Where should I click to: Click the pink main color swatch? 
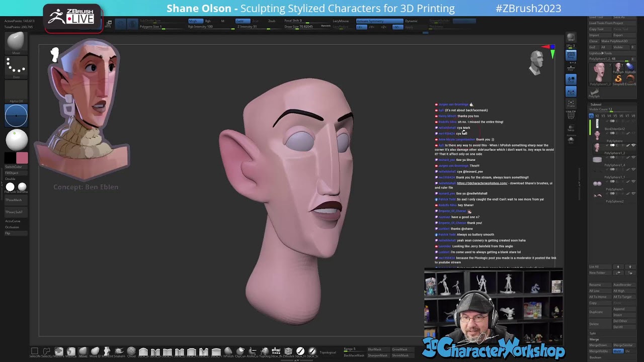[22, 159]
